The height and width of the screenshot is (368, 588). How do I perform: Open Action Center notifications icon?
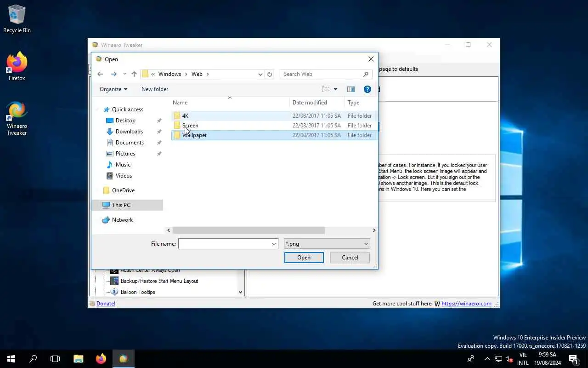tap(573, 359)
